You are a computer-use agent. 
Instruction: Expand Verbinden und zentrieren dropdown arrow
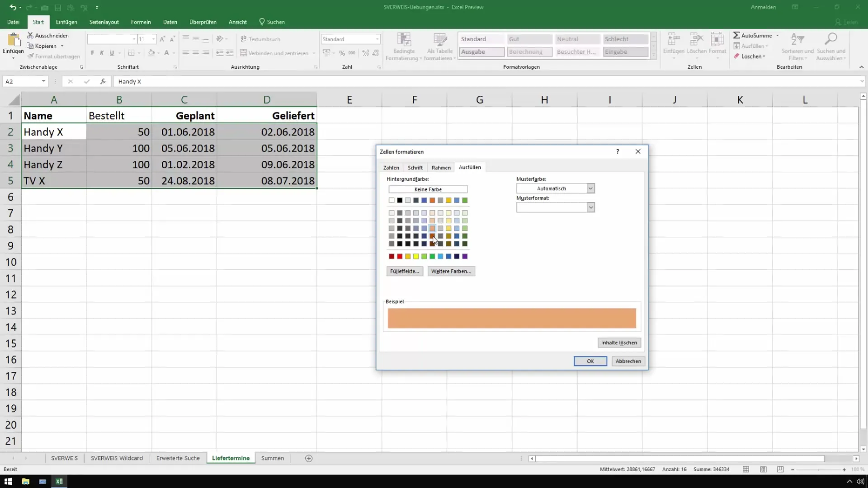coord(314,53)
